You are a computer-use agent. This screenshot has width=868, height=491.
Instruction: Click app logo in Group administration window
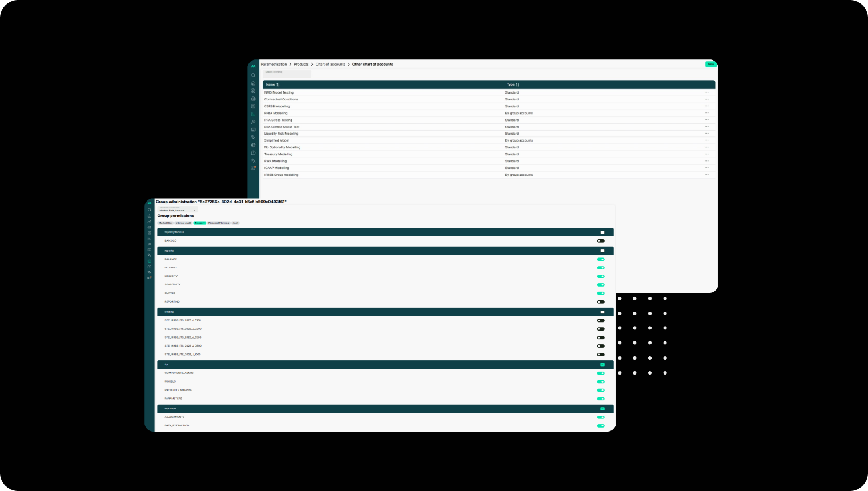pyautogui.click(x=150, y=203)
